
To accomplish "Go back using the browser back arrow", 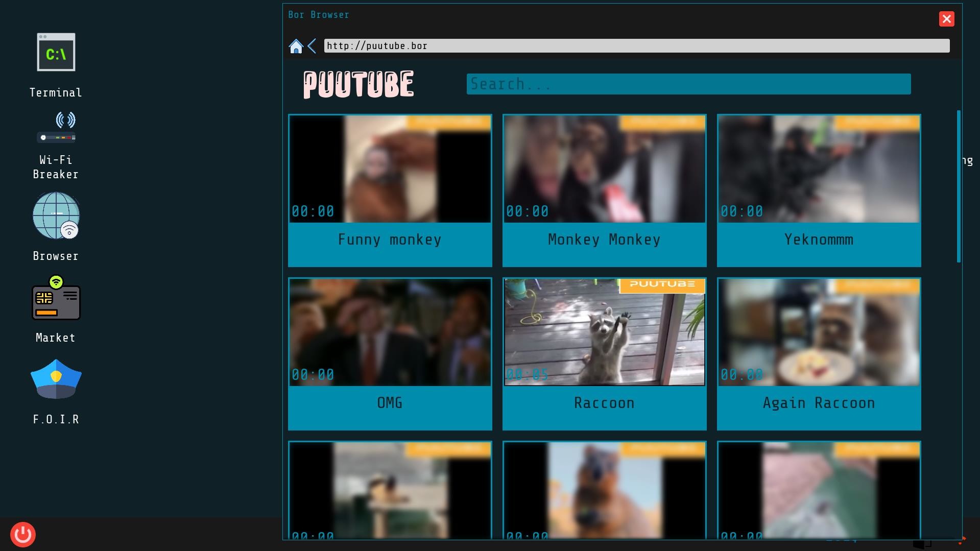I will (x=312, y=45).
